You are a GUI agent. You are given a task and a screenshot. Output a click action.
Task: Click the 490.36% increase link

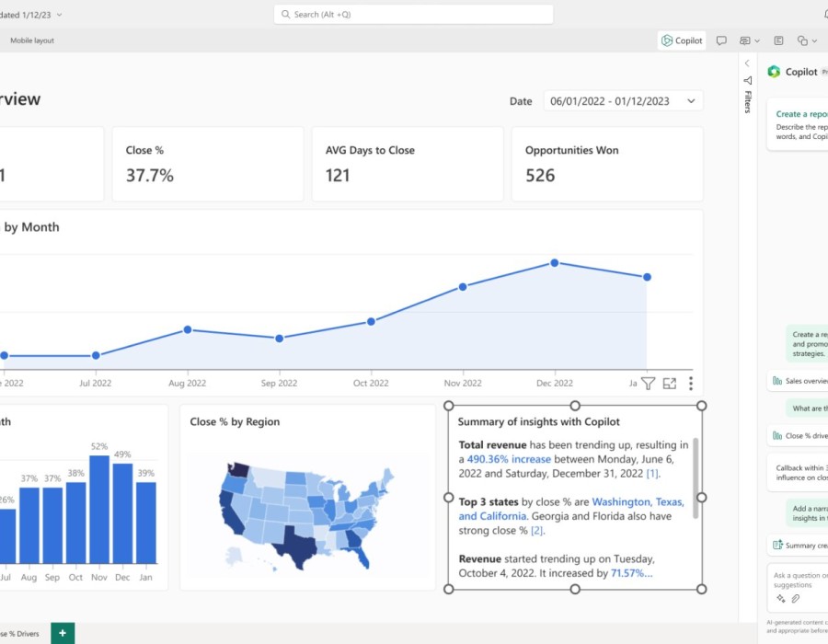click(509, 459)
